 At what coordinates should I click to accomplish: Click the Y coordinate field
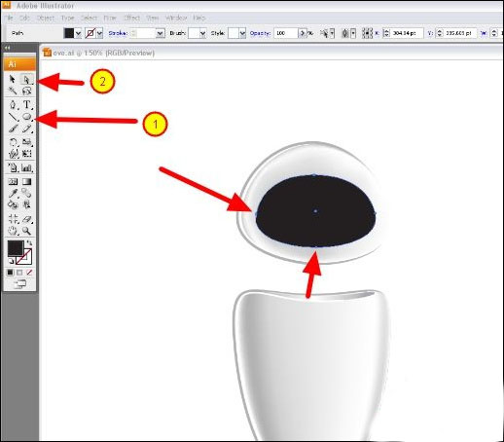click(459, 33)
